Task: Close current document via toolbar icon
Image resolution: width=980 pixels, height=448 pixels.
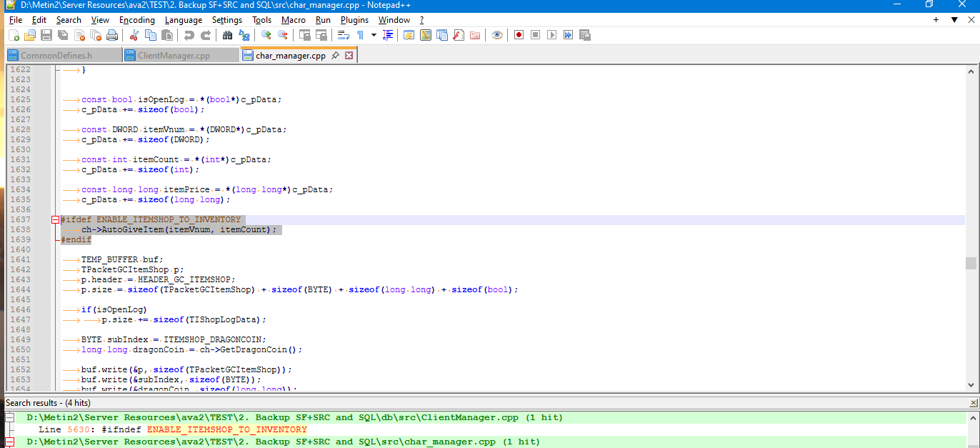Action: (79, 35)
